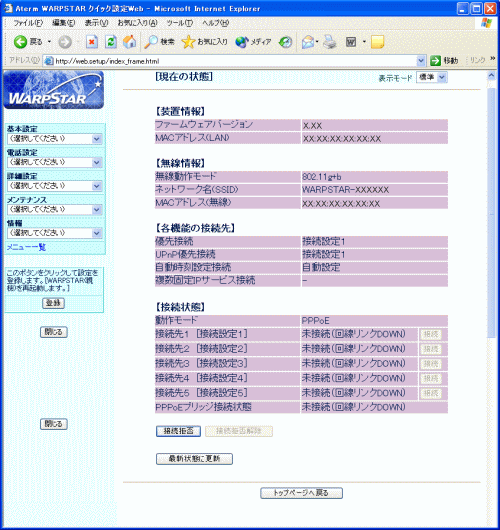500x530 pixels.
Task: Click the Forward arrow icon
Action: 65,42
